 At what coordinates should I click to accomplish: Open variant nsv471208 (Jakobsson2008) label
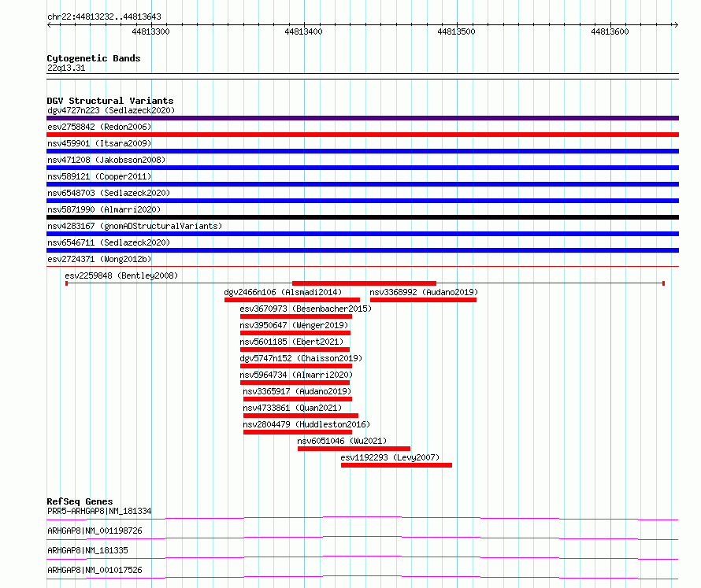coord(106,160)
